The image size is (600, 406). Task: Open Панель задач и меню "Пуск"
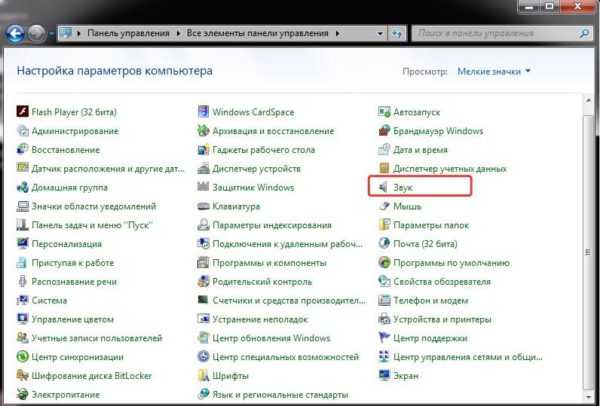pos(85,225)
